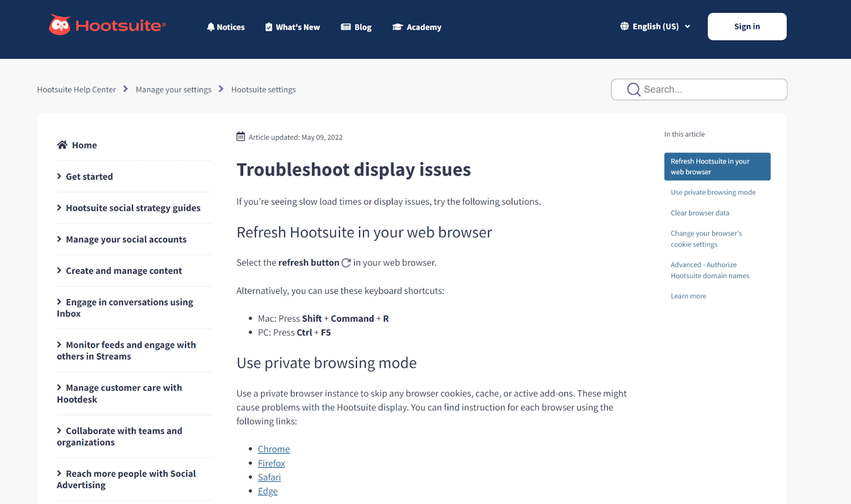
Task: Go to Manage your settings breadcrumb
Action: click(x=173, y=90)
